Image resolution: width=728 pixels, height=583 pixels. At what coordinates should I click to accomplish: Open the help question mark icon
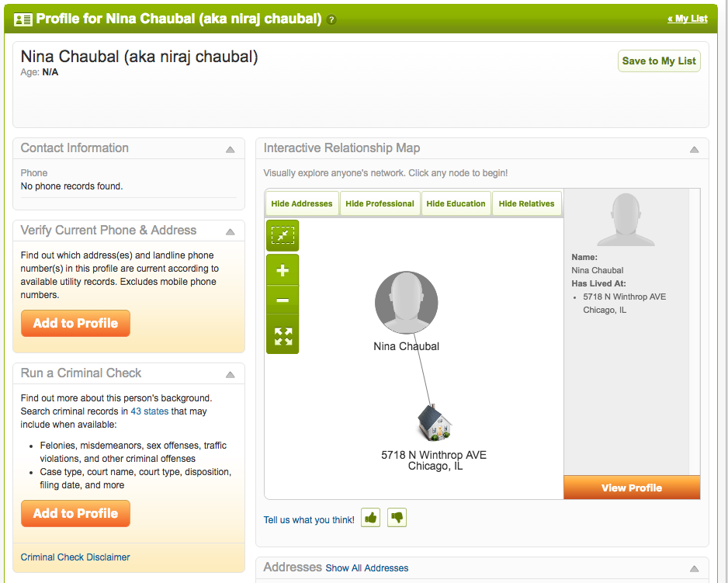click(331, 19)
